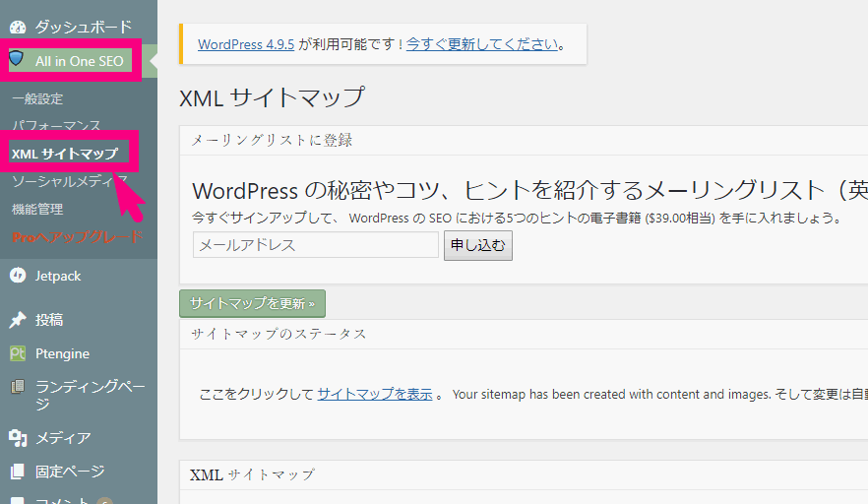Open the All in One SEO menu

79,61
